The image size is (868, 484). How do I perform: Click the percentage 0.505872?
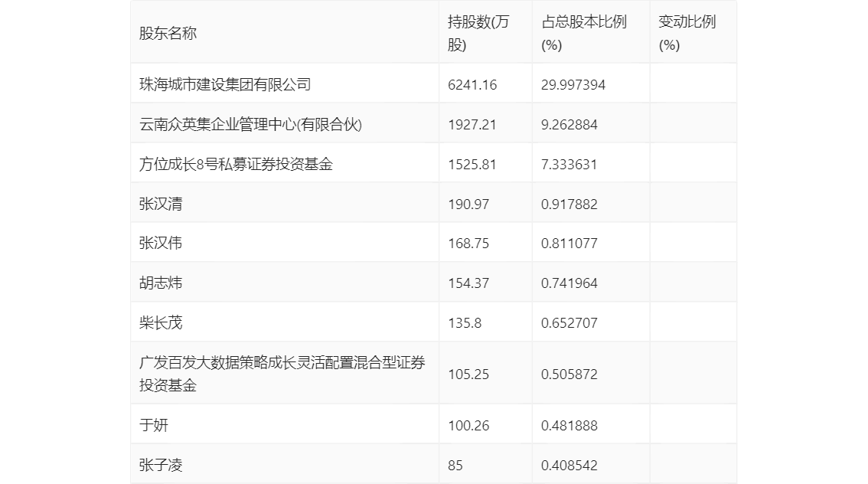coord(569,374)
